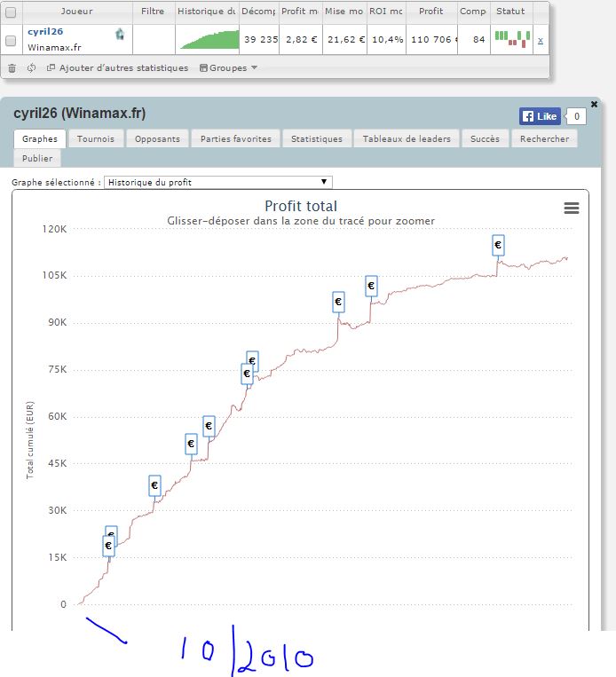616x677 pixels.
Task: Tick the cyril26 row checkbox
Action: pos(11,40)
